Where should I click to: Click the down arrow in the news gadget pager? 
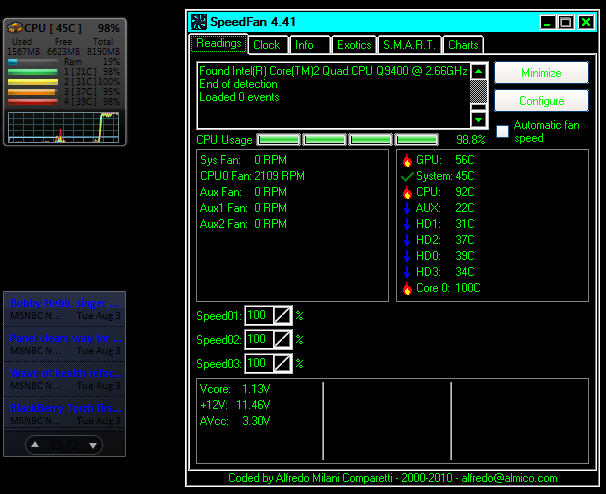coord(93,445)
